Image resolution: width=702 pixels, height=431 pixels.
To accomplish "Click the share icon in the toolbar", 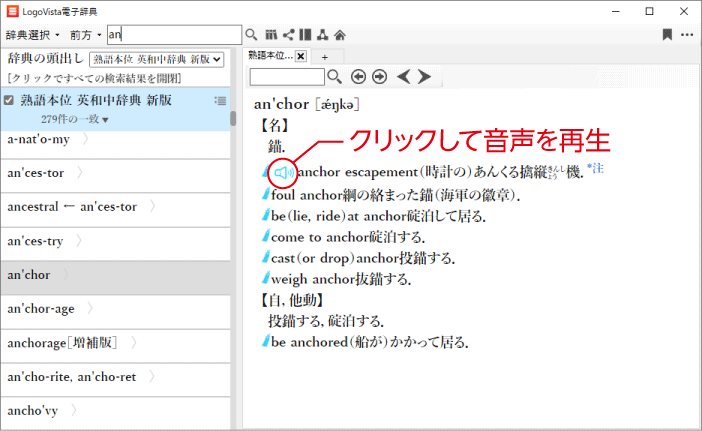I will pyautogui.click(x=288, y=34).
